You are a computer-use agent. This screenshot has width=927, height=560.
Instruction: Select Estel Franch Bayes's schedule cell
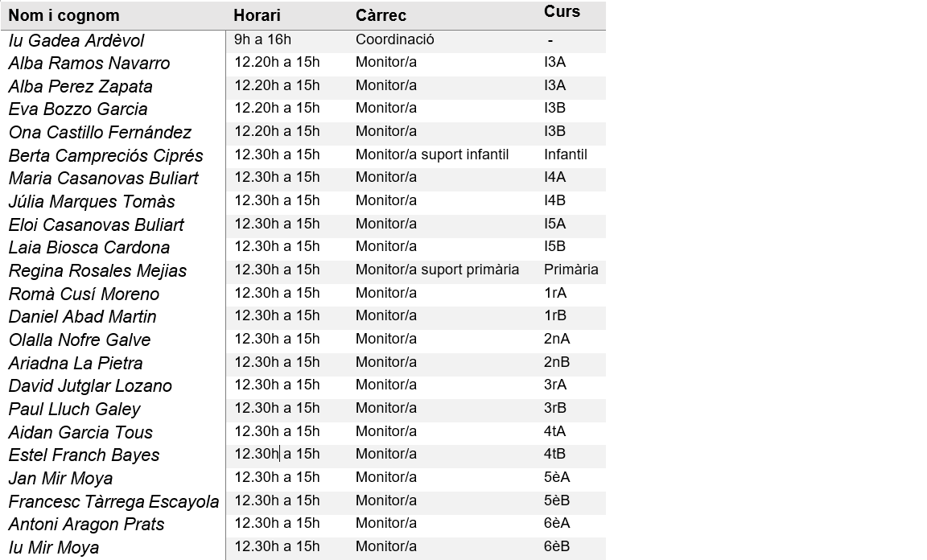click(x=277, y=454)
